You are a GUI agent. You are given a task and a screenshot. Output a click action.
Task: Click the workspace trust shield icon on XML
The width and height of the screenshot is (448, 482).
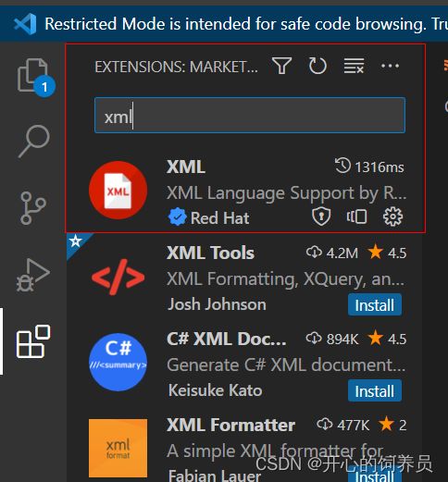pos(321,216)
